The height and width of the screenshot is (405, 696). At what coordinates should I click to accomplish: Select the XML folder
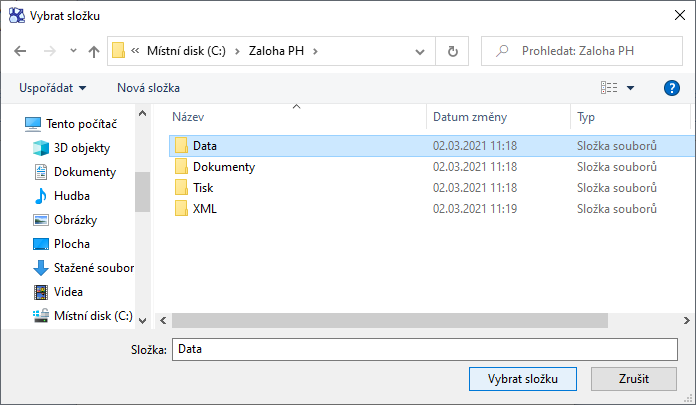click(204, 209)
